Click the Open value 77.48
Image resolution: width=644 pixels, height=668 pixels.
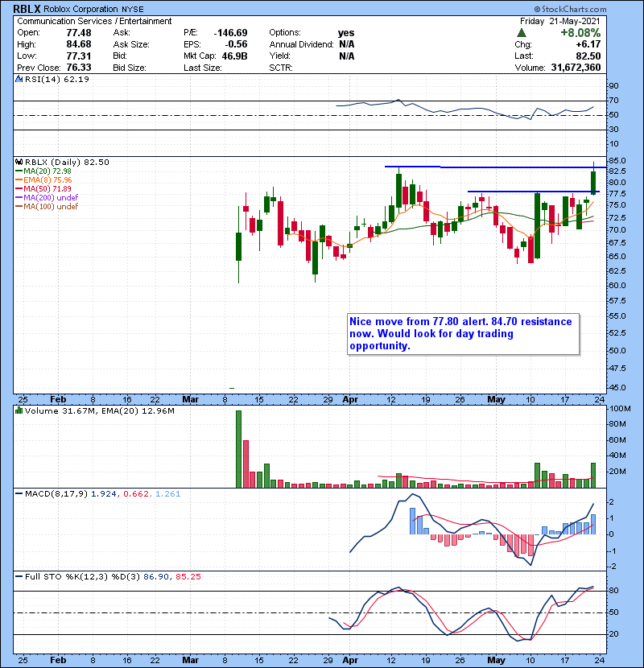point(78,33)
